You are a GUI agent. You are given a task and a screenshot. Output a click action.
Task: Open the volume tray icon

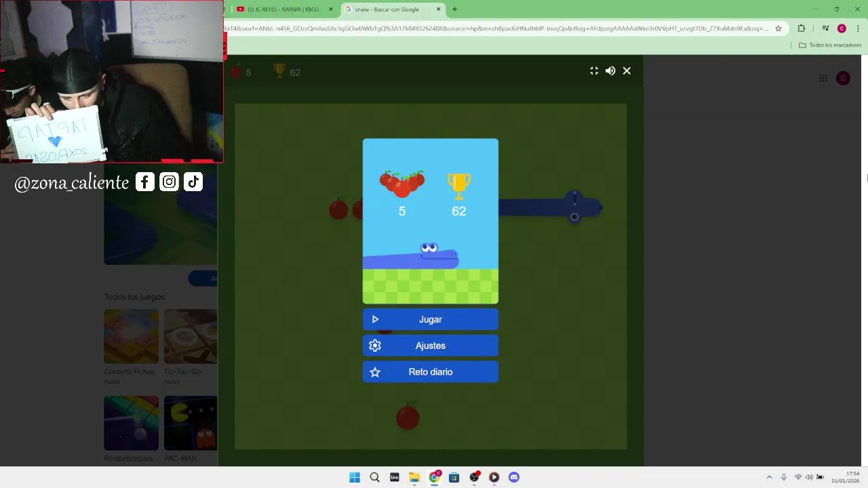click(x=809, y=477)
